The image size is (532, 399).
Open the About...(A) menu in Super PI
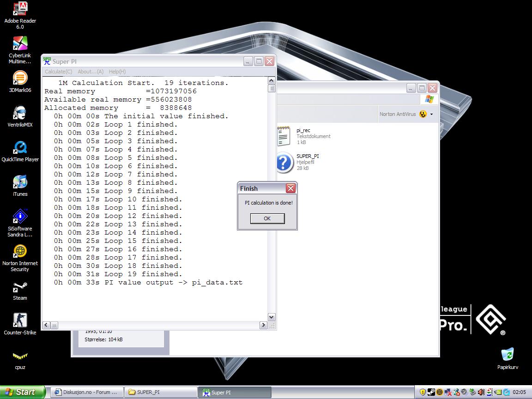pyautogui.click(x=91, y=72)
